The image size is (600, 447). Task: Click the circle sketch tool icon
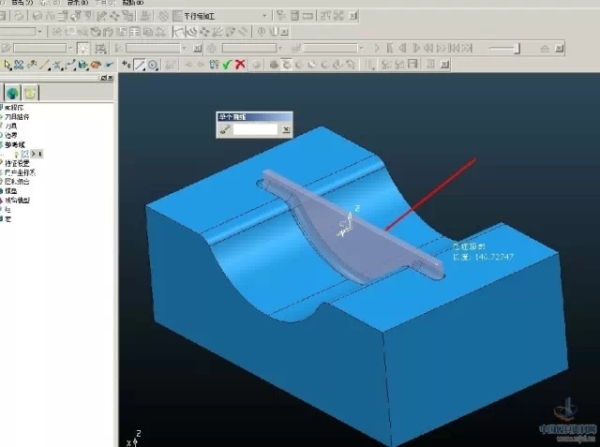pos(154,65)
